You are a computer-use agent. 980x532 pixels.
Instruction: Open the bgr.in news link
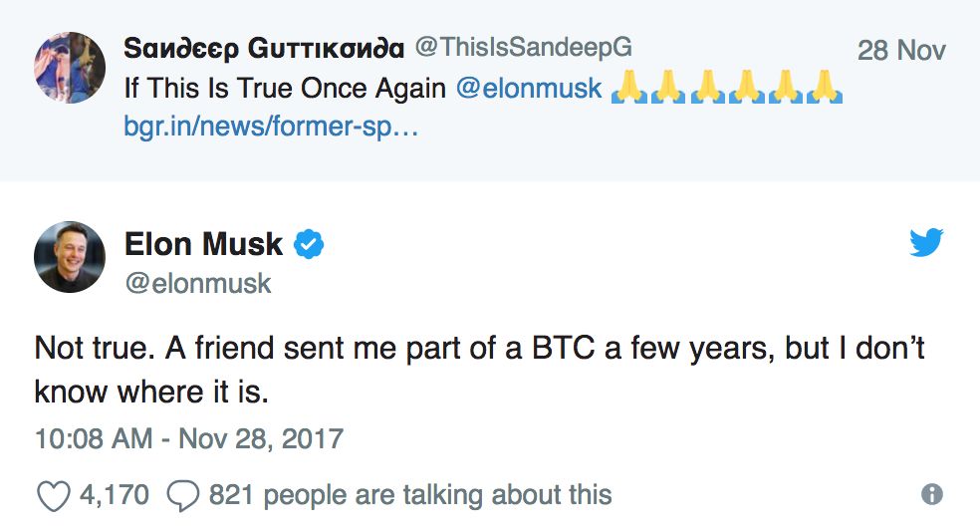coord(270,128)
